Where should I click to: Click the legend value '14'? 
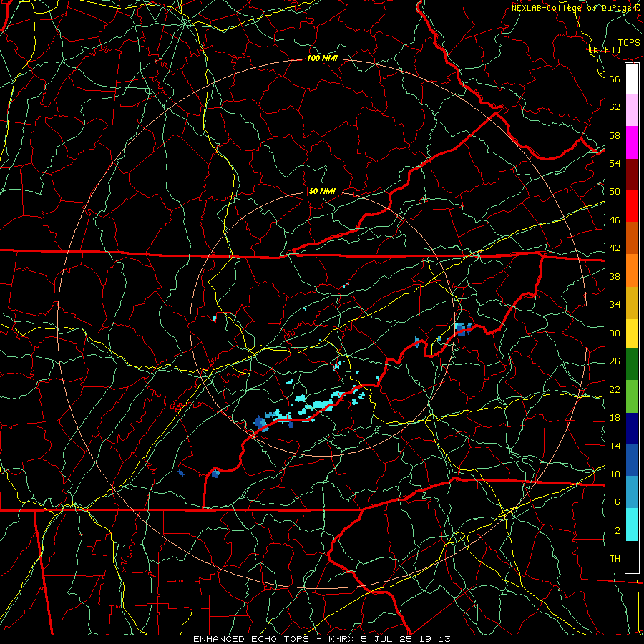click(x=615, y=446)
